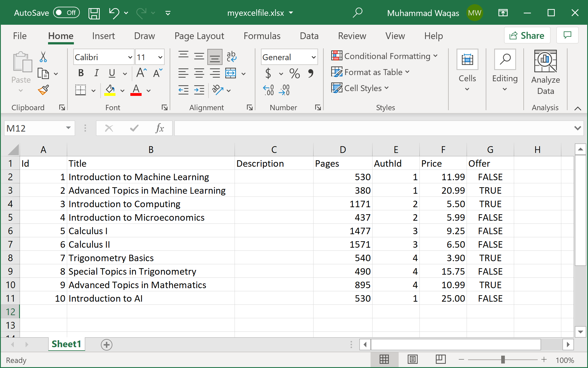The height and width of the screenshot is (368, 588).
Task: Select the Sheet1 tab
Action: [x=66, y=344]
